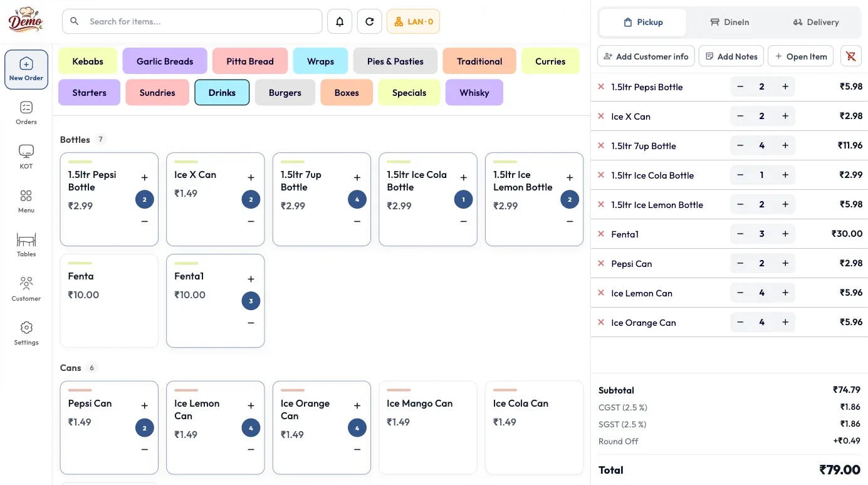Decrease cart quantity of 1.5ltr Ice Lemon Bottle
Screen dimensions: 868x485
(740, 204)
